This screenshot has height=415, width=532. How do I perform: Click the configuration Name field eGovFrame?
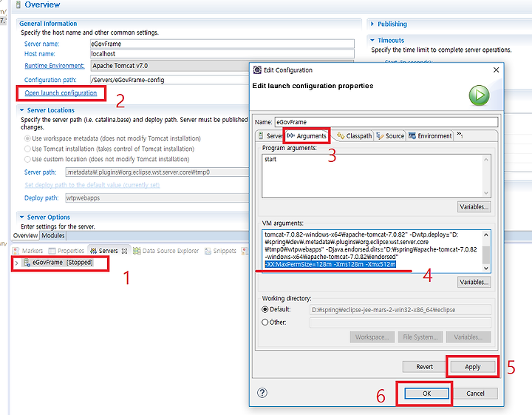(x=386, y=122)
